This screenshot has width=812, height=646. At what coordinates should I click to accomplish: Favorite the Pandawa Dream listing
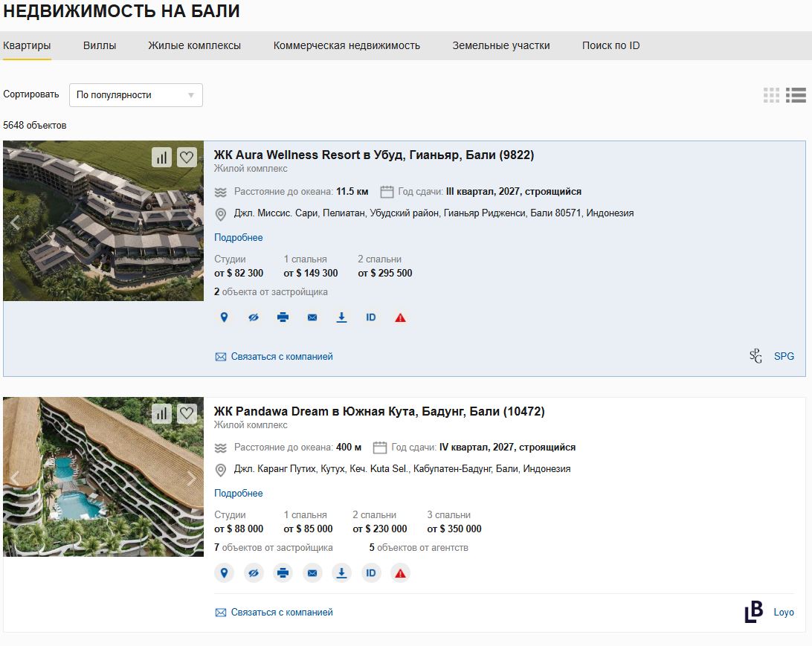point(187,413)
